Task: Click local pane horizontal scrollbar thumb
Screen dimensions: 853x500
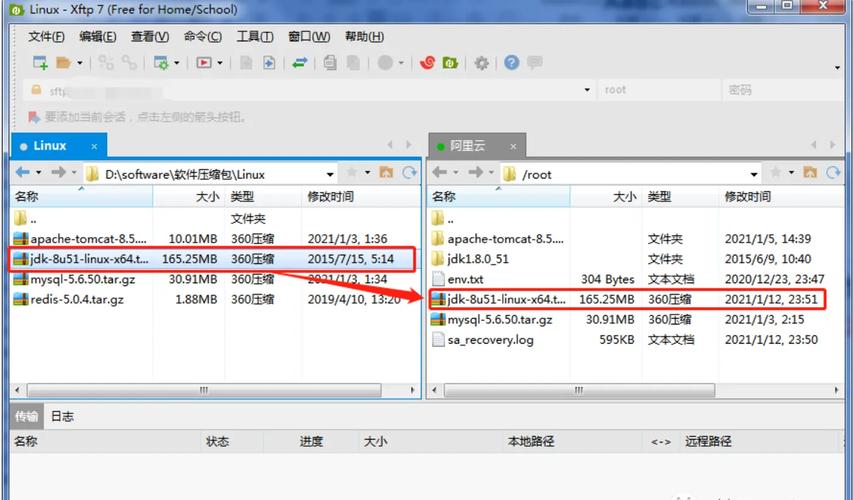Action: [x=204, y=390]
